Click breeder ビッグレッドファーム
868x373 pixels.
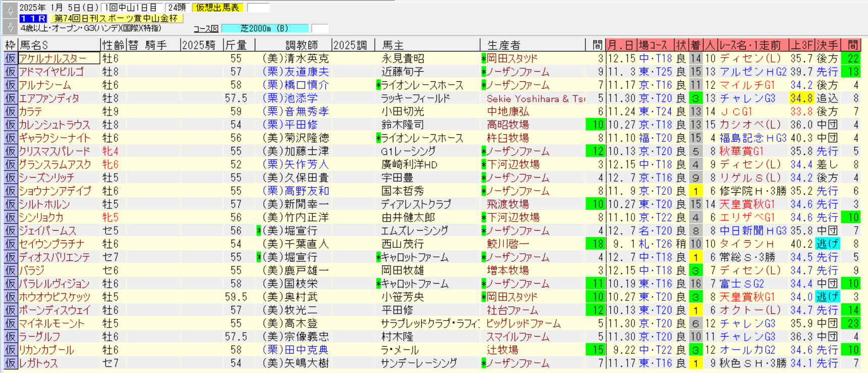[524, 323]
